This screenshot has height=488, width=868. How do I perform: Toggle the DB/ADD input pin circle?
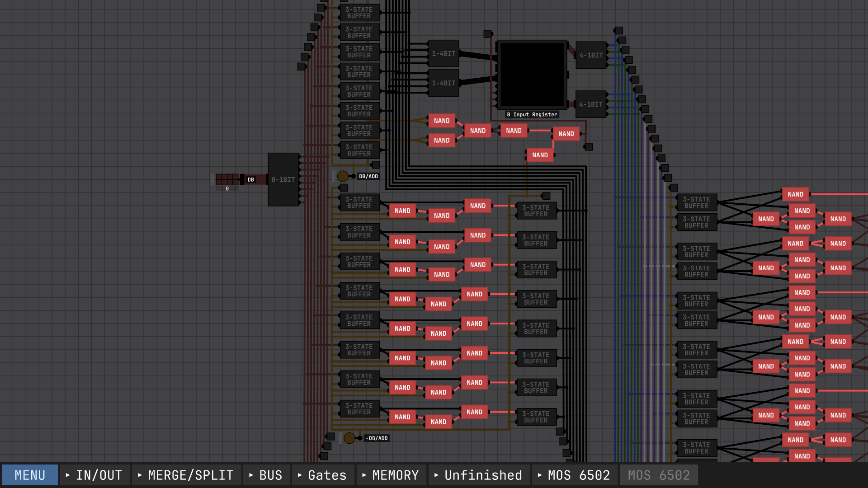(343, 176)
